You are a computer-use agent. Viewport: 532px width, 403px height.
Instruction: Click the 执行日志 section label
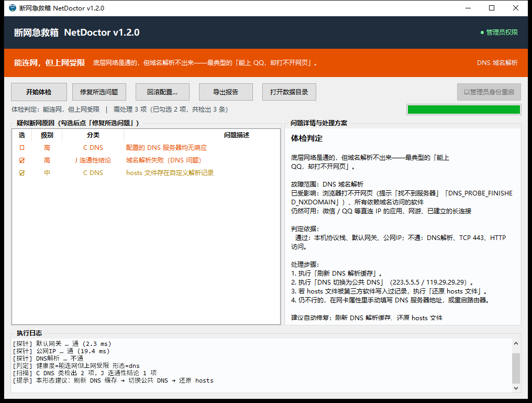(29, 333)
